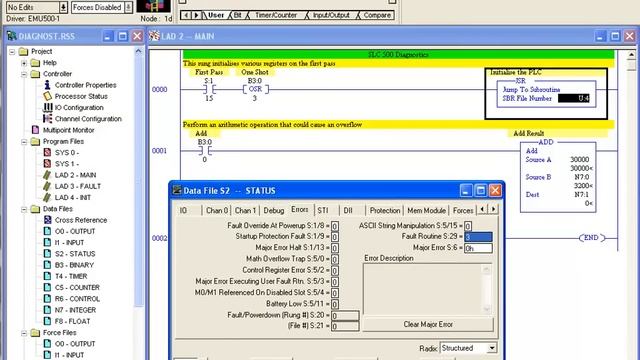Select SYS 0 program file icon
Screen dimensions: 640x360
(47, 152)
